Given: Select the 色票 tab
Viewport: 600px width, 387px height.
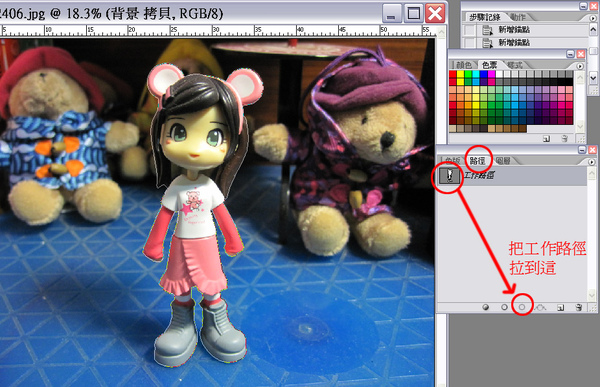Looking at the screenshot, I should tap(489, 65).
